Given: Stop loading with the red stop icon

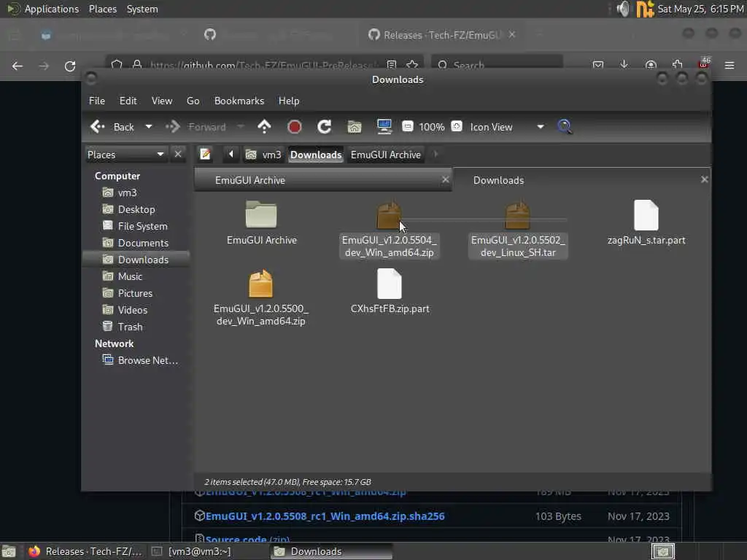Looking at the screenshot, I should coord(295,127).
